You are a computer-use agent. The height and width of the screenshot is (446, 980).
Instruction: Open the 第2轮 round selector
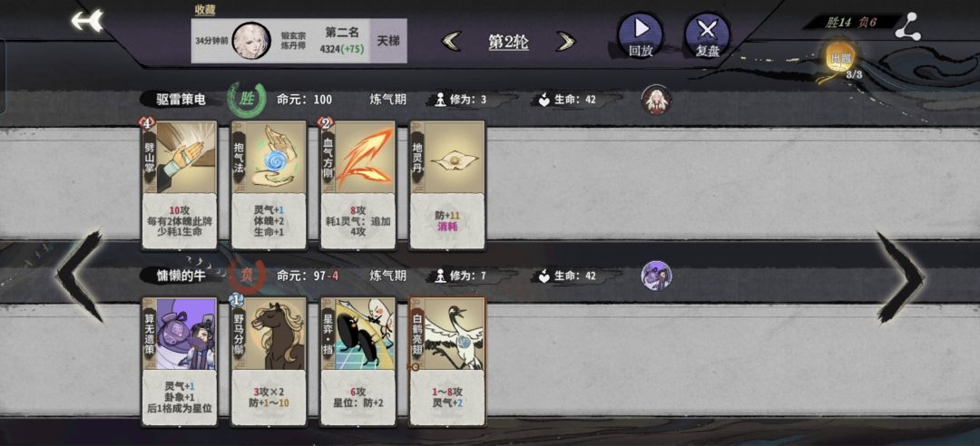pyautogui.click(x=508, y=42)
